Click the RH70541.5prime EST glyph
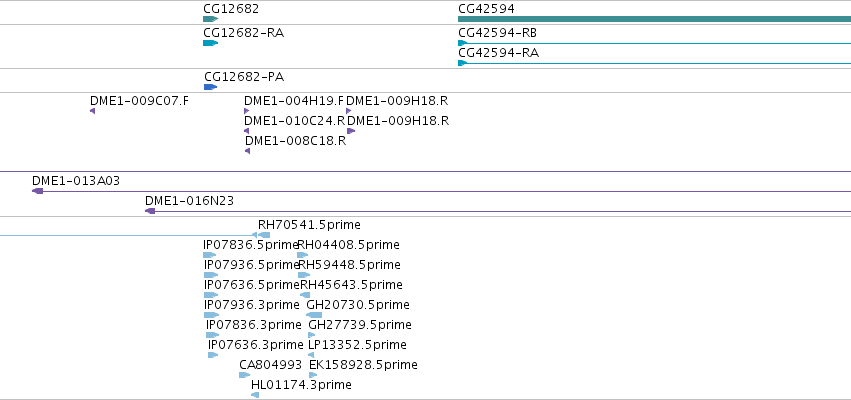Viewport: 851px width, 400px height. pyautogui.click(x=264, y=235)
